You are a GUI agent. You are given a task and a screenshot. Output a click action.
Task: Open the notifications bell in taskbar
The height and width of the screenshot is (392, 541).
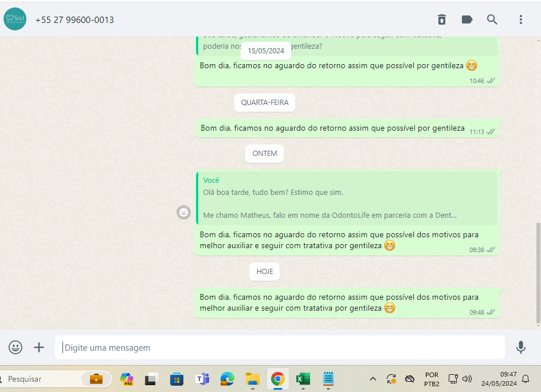(x=525, y=379)
